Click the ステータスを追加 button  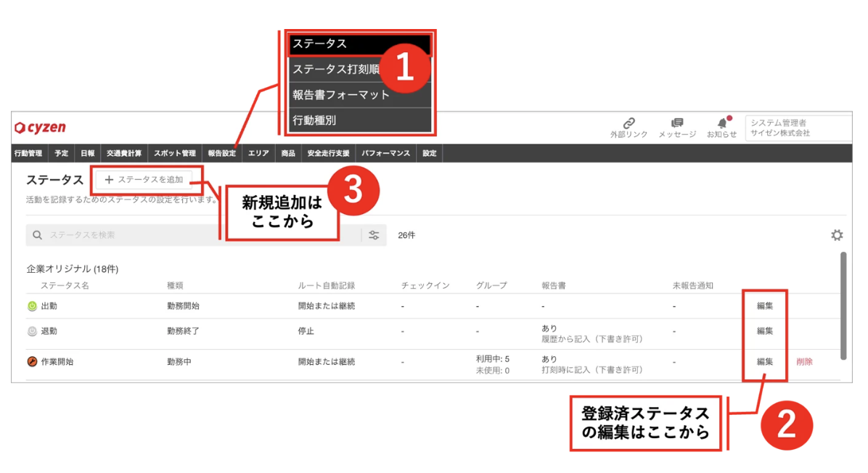pyautogui.click(x=144, y=180)
